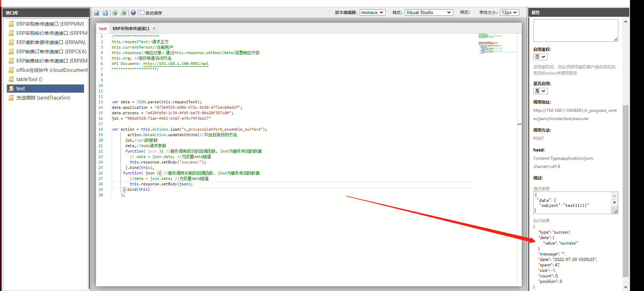Open the 启用鉴权 dropdown showing 否

[540, 57]
